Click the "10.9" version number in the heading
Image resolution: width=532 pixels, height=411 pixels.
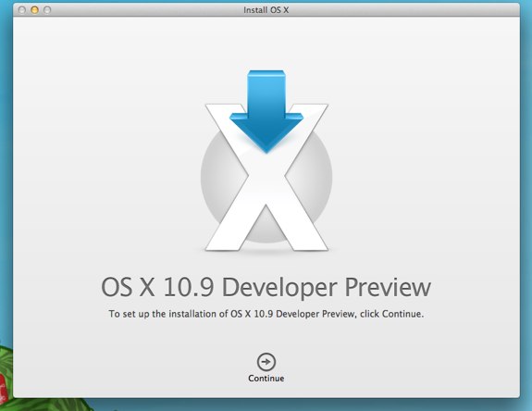pyautogui.click(x=189, y=288)
